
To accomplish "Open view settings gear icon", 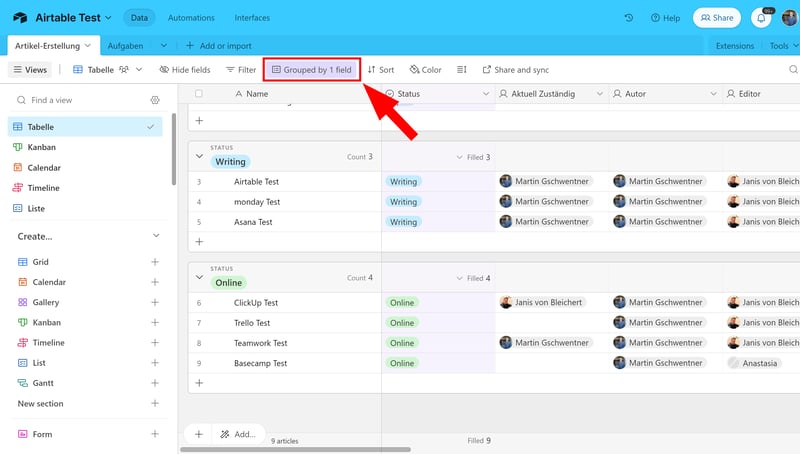I will pyautogui.click(x=155, y=100).
